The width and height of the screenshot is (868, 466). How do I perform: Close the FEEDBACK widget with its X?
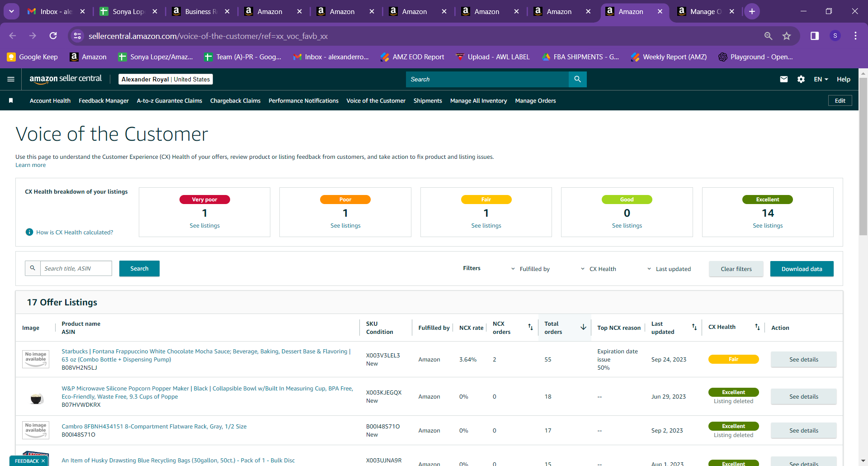(43, 461)
